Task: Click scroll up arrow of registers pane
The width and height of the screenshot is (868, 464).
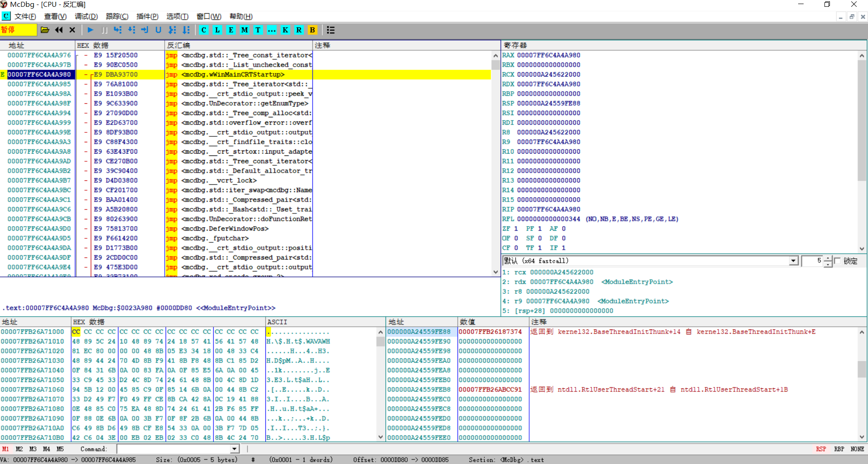Action: coord(862,55)
